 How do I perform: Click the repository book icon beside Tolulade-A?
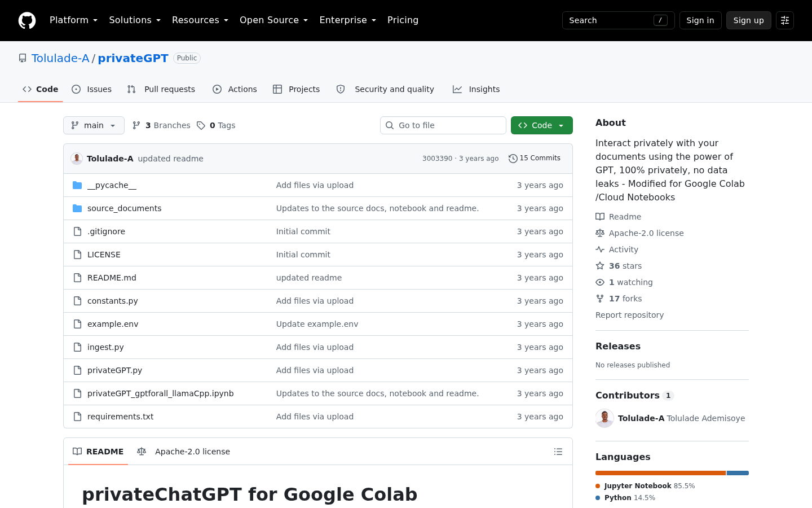point(23,58)
